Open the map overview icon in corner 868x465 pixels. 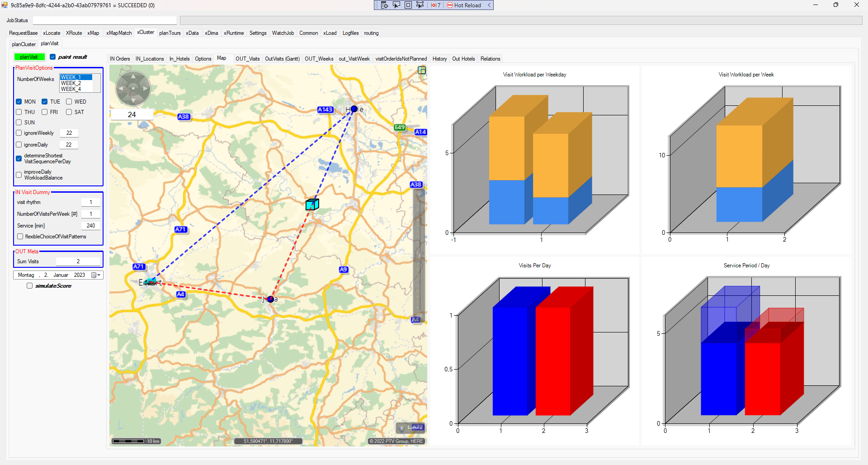tap(422, 70)
